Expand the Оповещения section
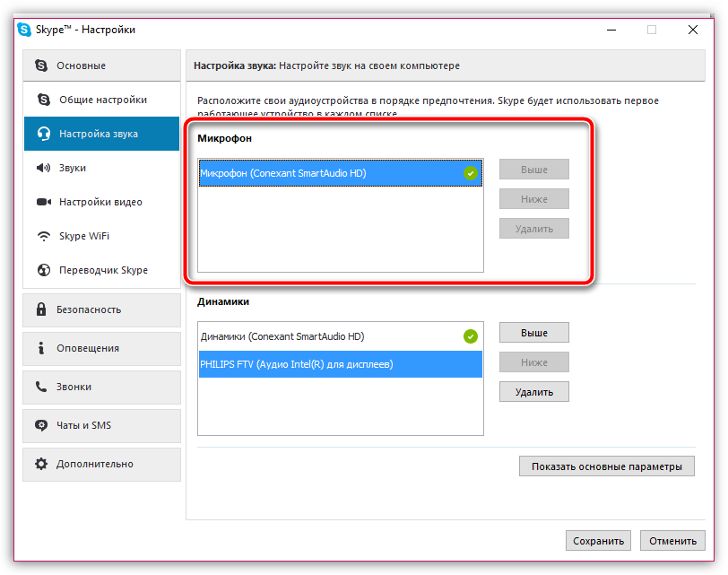 pyautogui.click(x=101, y=348)
